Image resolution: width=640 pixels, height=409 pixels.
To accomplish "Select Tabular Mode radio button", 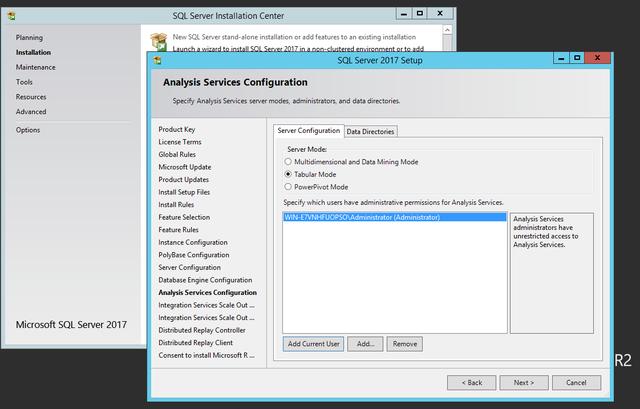I will pyautogui.click(x=288, y=174).
